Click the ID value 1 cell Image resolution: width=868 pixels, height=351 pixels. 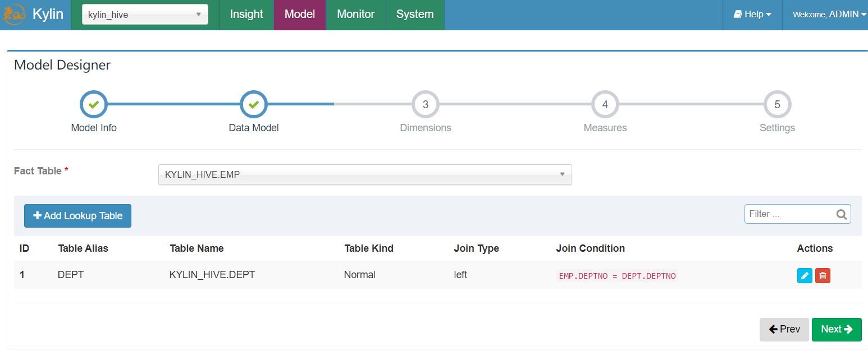click(x=22, y=275)
